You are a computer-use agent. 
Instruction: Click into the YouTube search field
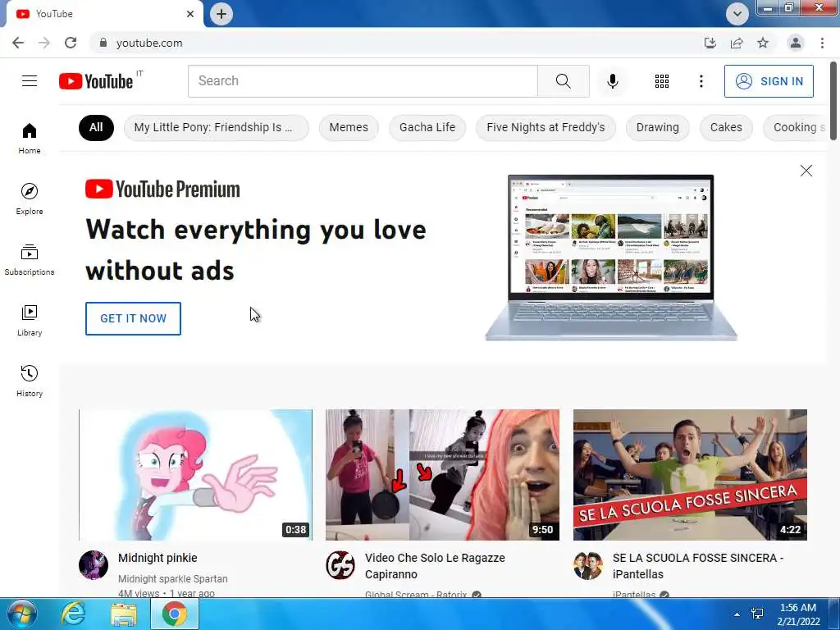point(363,81)
